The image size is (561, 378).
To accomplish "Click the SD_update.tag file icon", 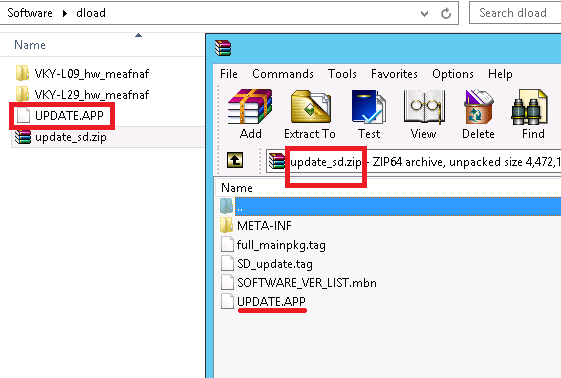I will pos(227,264).
